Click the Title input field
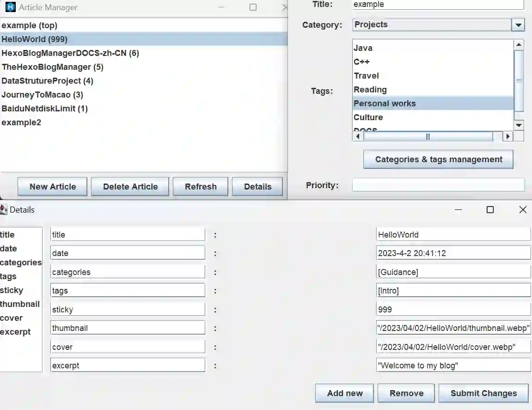The height and width of the screenshot is (410, 532). point(438,5)
